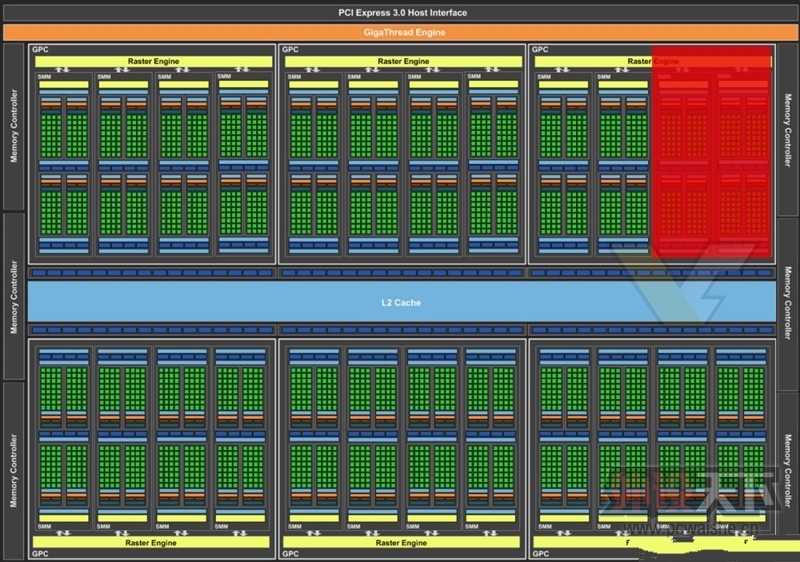Click the blue L2 Cache block
Image resolution: width=800 pixels, height=562 pixels.
(402, 302)
